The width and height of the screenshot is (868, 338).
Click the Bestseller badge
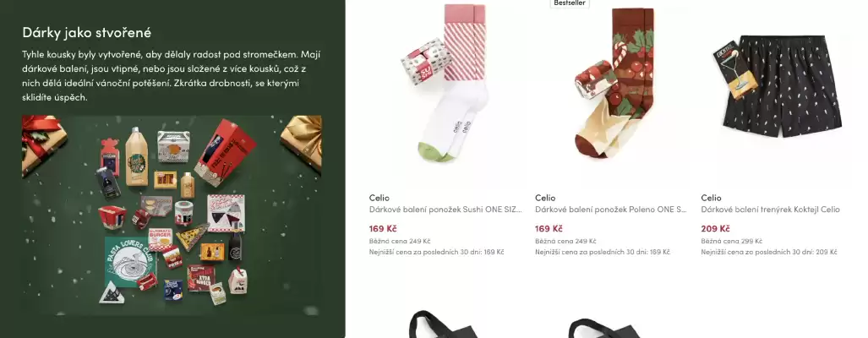pos(570,3)
